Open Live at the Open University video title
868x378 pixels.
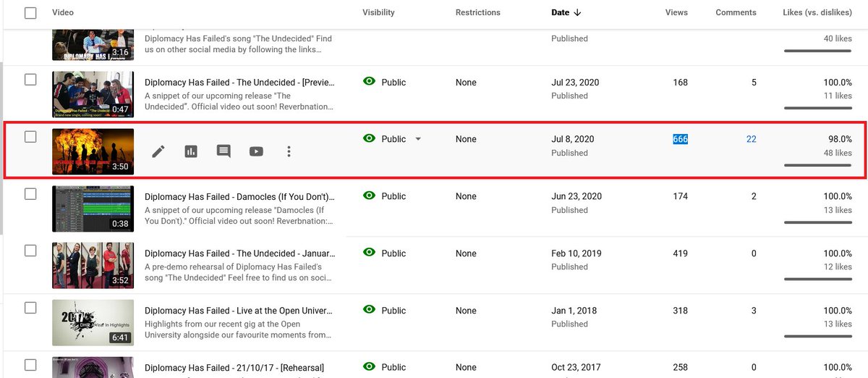point(239,311)
